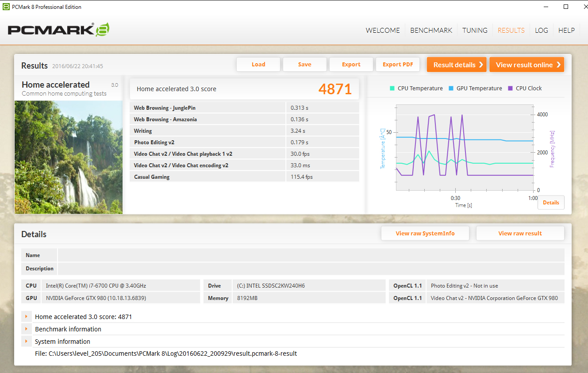Switch to the Tuning tab
This screenshot has width=588, height=373.
pyautogui.click(x=475, y=31)
